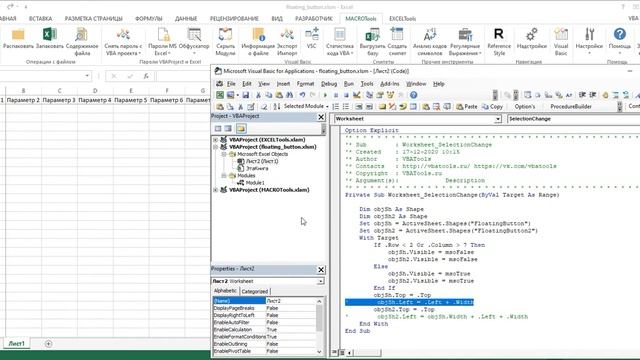This screenshot has height=360, width=640.
Task: Click Toggle Folders icon in Project panel
Action: click(x=241, y=129)
